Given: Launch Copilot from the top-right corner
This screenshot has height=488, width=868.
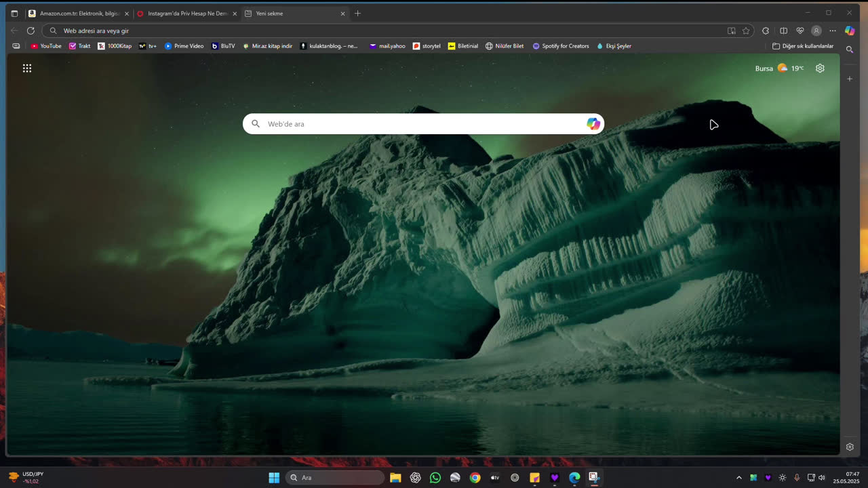Looking at the screenshot, I should [850, 30].
